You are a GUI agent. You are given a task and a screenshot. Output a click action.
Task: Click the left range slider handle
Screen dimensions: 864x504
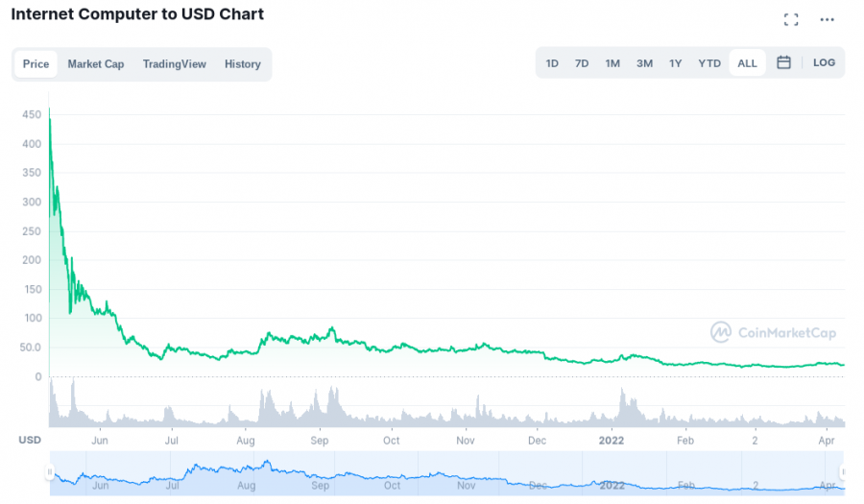click(50, 471)
